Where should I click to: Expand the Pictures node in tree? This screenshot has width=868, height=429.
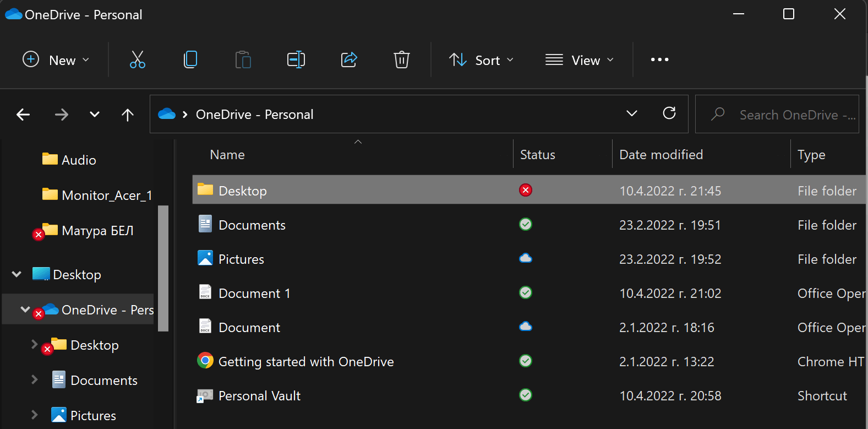(34, 415)
